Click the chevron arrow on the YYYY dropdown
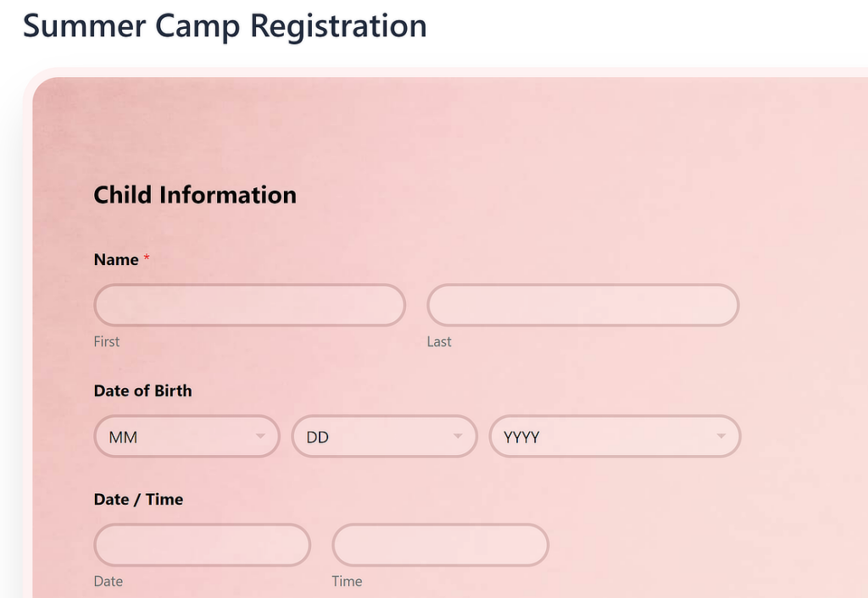Screen dimensions: 868x598 coord(721,436)
